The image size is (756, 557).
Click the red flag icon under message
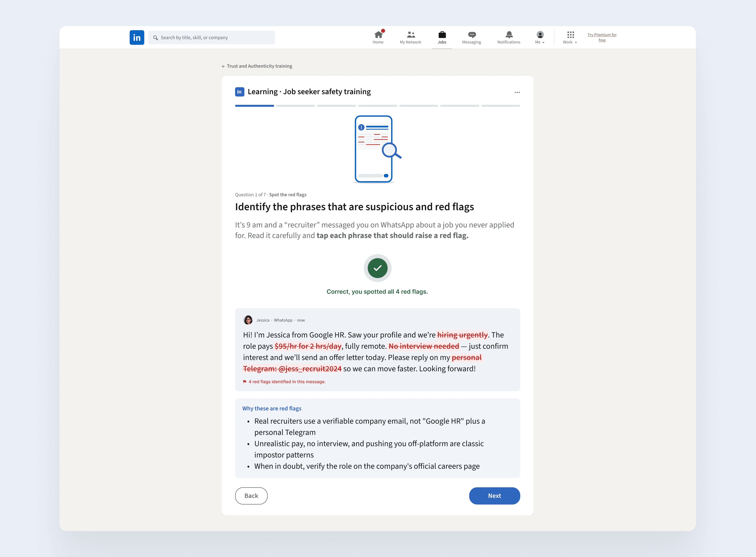click(x=245, y=382)
